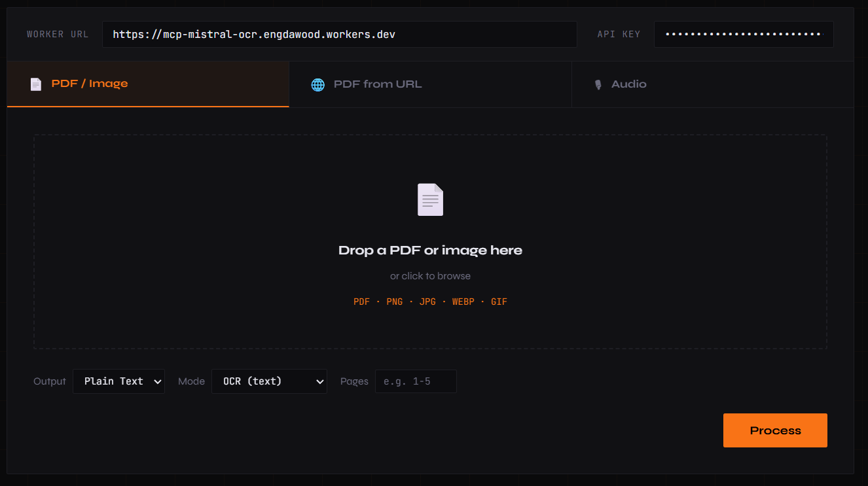
Task: Select the PDF / Image tab label
Action: tap(90, 84)
